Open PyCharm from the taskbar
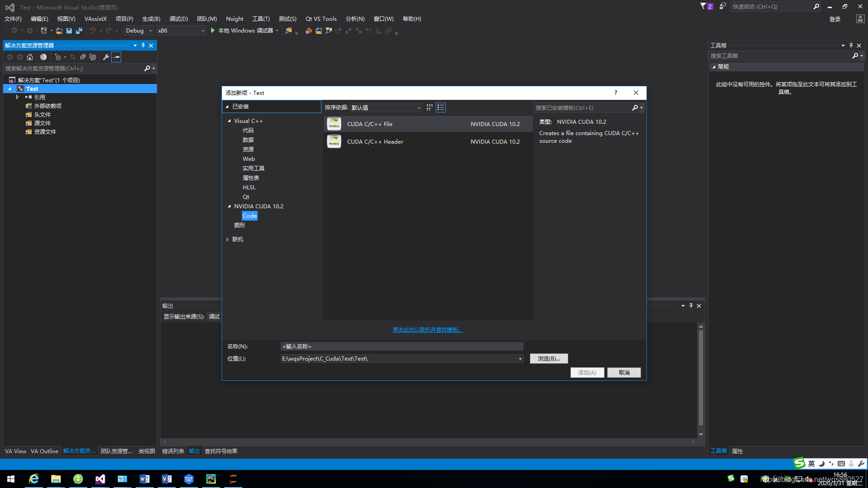The image size is (868, 488). coord(211,479)
